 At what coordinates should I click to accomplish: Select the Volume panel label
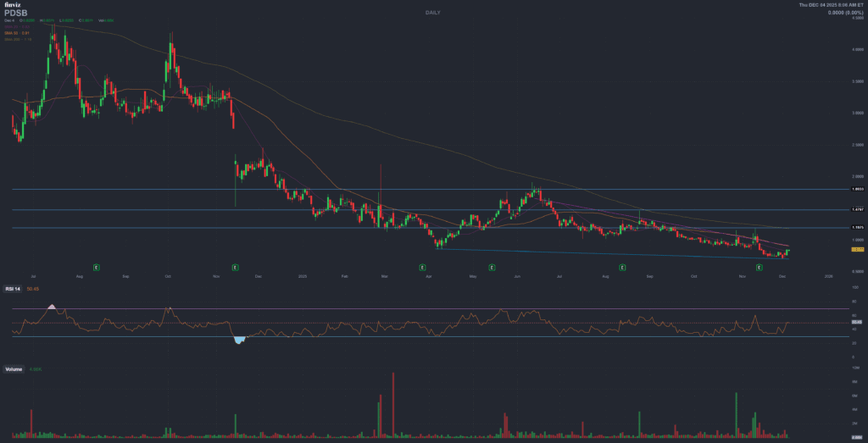coord(14,369)
